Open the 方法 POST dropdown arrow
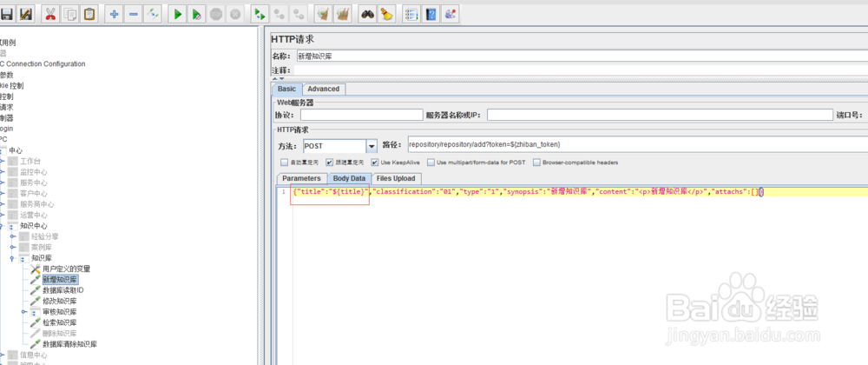This screenshot has width=868, height=365. 372,146
